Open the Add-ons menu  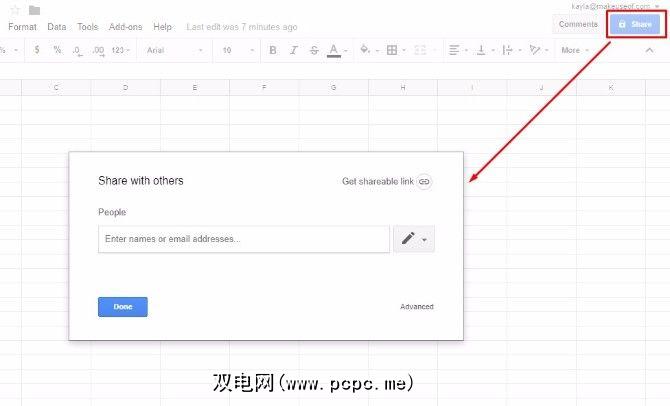(x=125, y=27)
